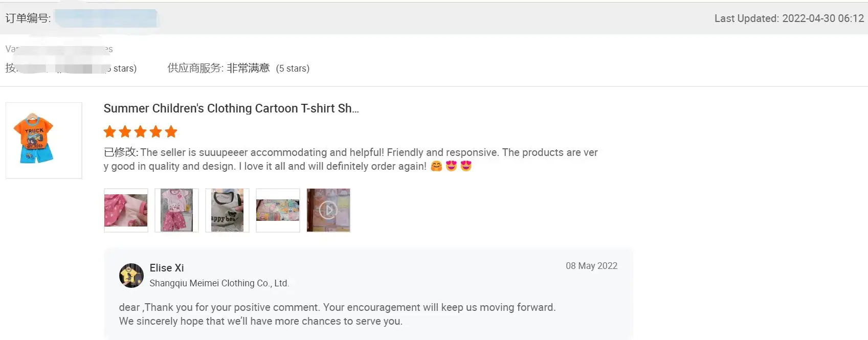Click the 08 May 2022 reply date

(x=591, y=266)
